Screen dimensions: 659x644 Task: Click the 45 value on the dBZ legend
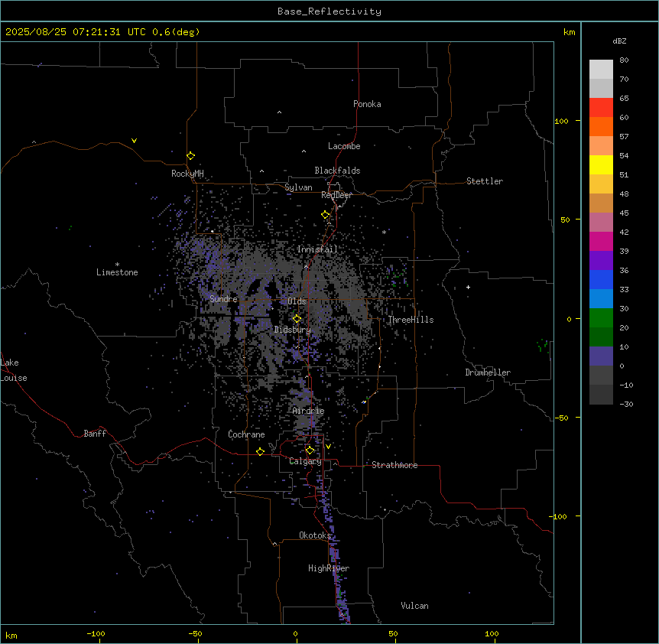tap(624, 213)
